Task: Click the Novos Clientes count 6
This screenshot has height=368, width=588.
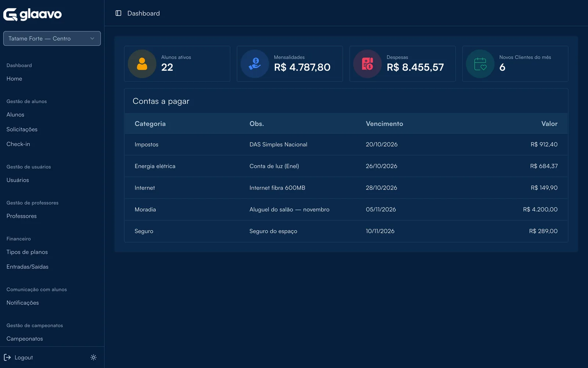Action: click(502, 67)
